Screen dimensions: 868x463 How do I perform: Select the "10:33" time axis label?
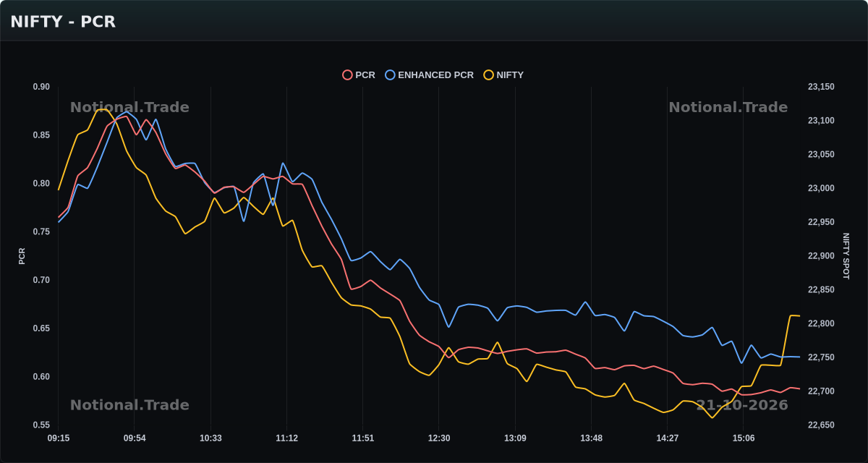(x=210, y=438)
